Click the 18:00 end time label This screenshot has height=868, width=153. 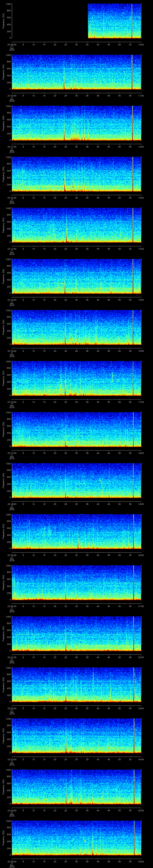coord(141,453)
